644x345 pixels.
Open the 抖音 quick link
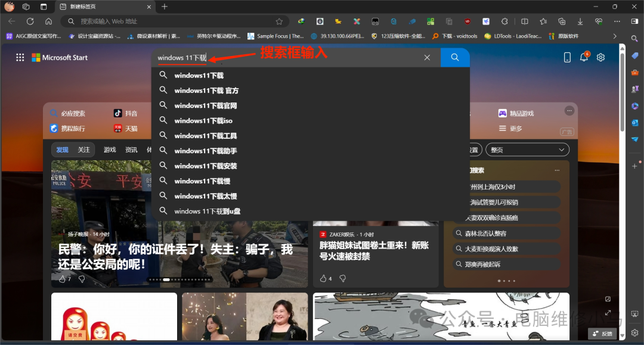[126, 113]
